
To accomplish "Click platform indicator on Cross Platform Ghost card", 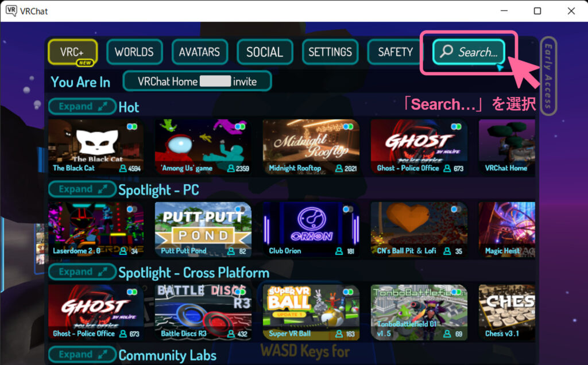I will (132, 292).
